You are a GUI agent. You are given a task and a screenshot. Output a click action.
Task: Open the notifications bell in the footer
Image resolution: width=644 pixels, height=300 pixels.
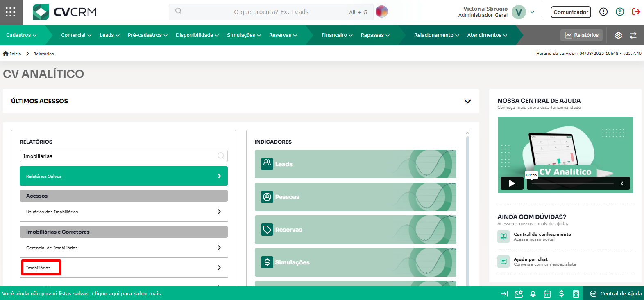533,294
